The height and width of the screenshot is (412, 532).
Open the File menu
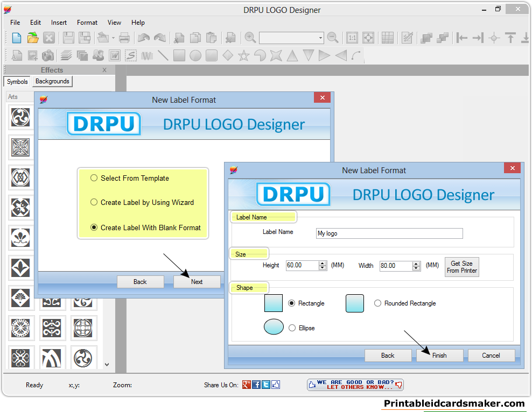tap(15, 23)
